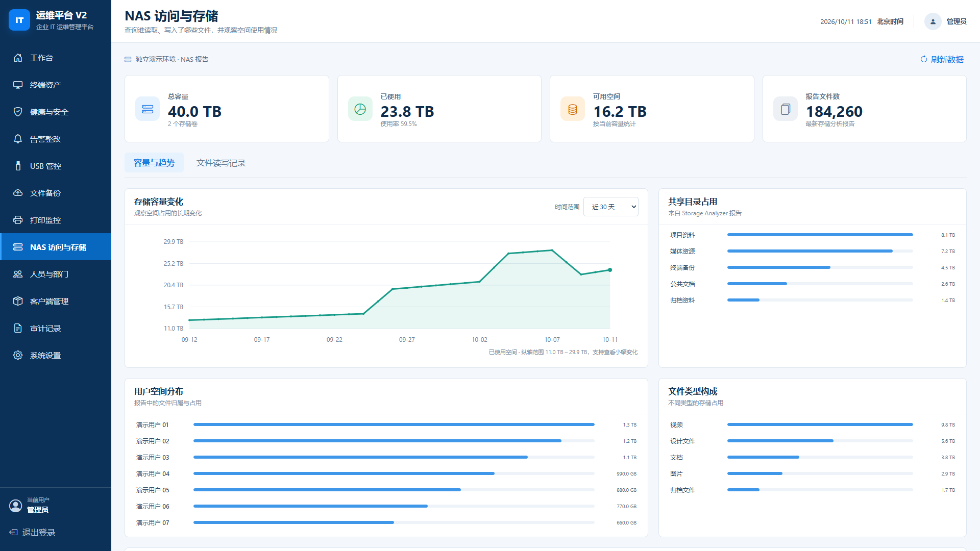The width and height of the screenshot is (980, 551).
Task: Click the 可用空间 database icon
Action: click(x=573, y=109)
